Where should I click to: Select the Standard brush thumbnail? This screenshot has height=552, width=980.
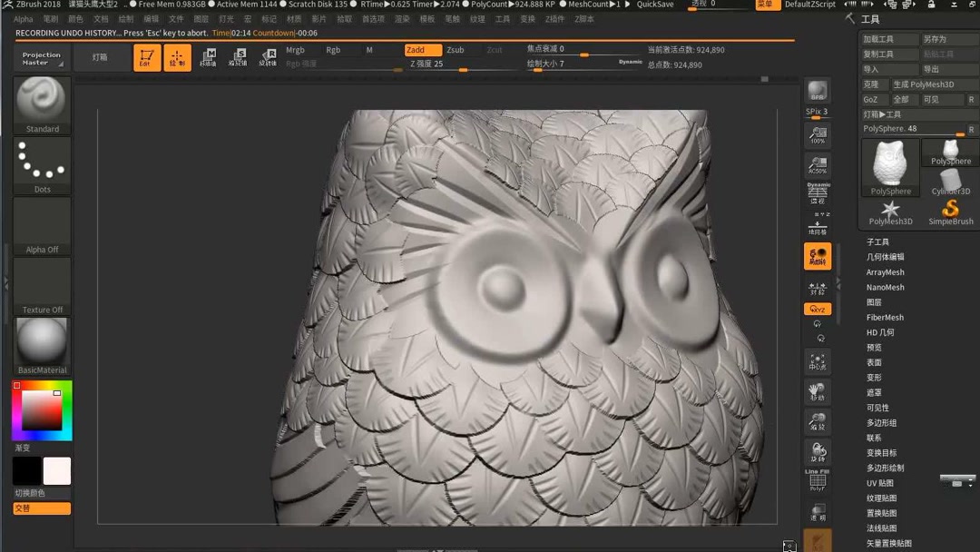click(x=41, y=102)
